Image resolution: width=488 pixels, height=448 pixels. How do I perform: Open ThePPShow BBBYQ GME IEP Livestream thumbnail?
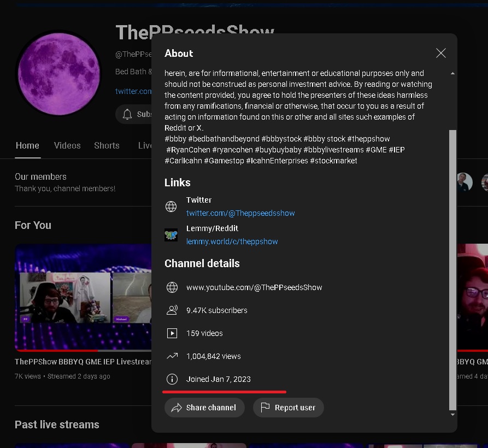coord(83,297)
